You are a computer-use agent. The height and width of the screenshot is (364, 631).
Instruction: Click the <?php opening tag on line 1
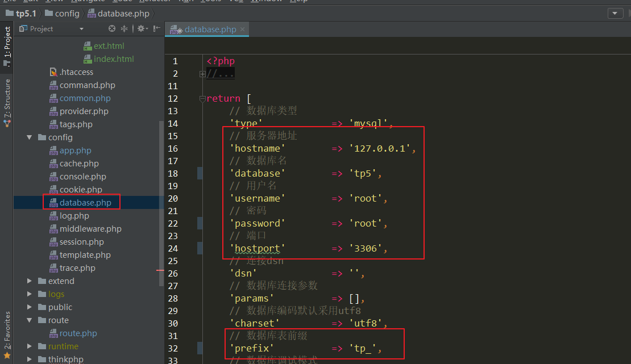[x=221, y=61]
